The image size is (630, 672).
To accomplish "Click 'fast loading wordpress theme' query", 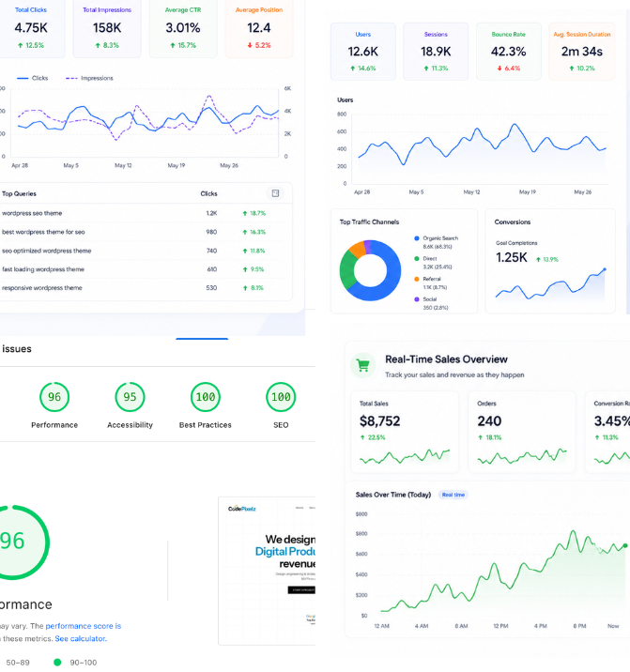I will [x=43, y=269].
